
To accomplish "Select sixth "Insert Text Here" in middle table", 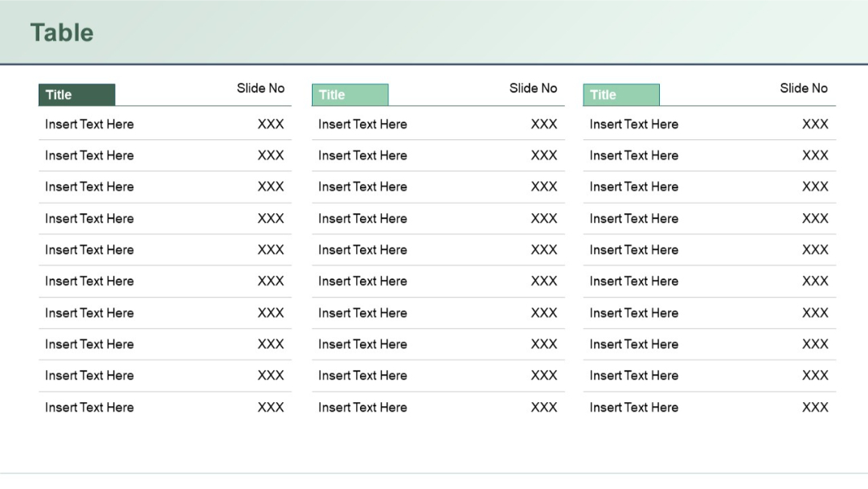I will 362,281.
